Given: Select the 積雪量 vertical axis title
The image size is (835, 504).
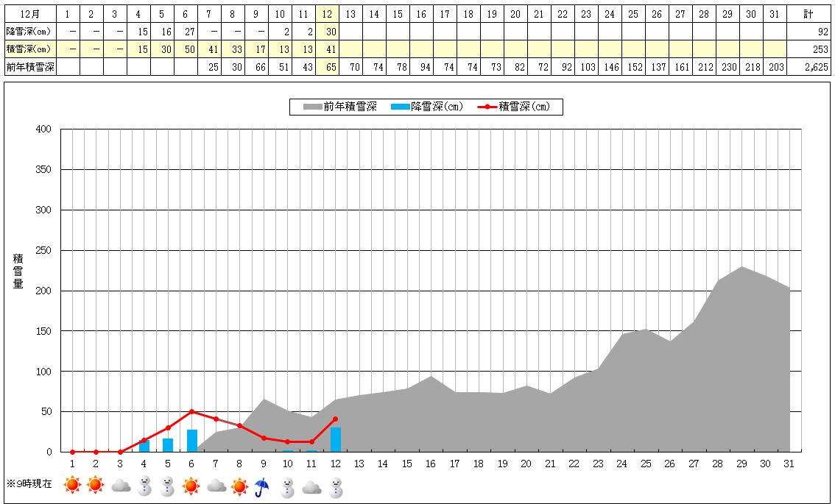Looking at the screenshot, I should [x=18, y=271].
